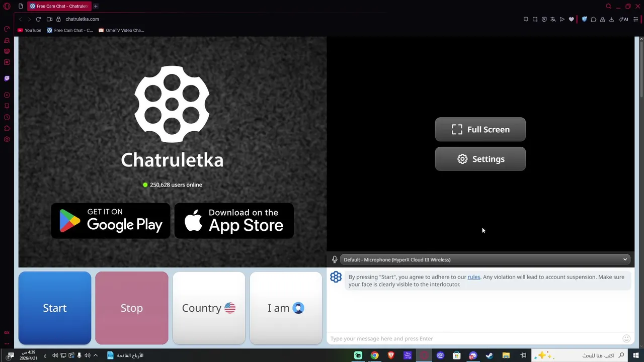Viewport: 644px width, 362px height.
Task: Expand the system tray hidden icons chevron
Action: point(96,355)
